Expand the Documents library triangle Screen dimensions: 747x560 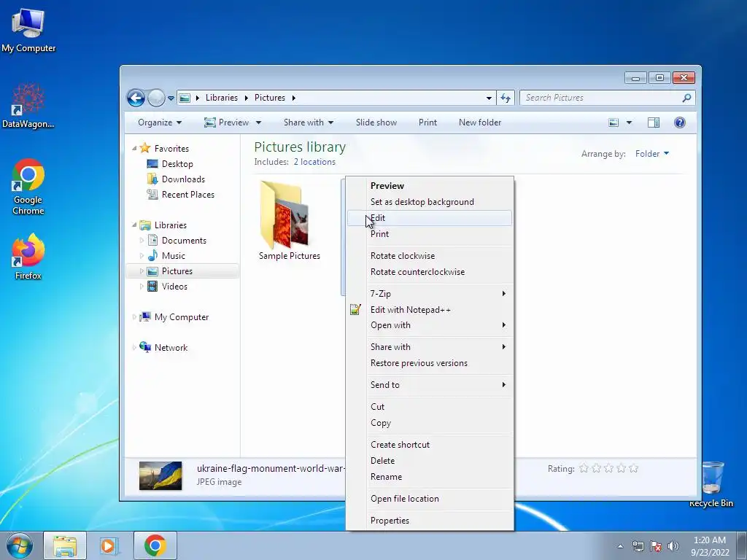pos(142,241)
